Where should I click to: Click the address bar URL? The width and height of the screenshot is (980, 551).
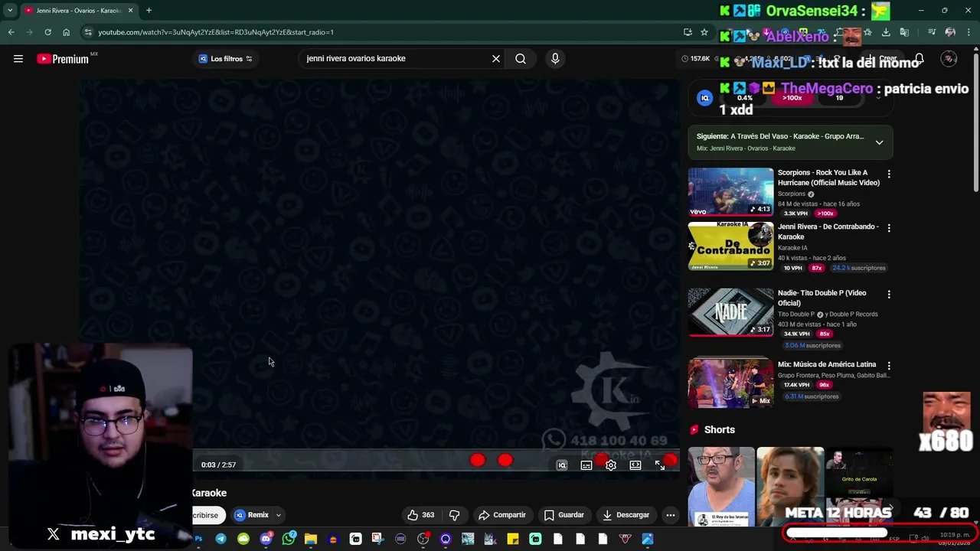point(216,32)
